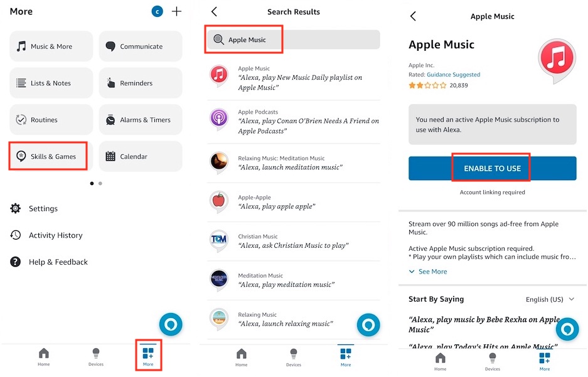Go back from Apple Music skill page

click(413, 16)
